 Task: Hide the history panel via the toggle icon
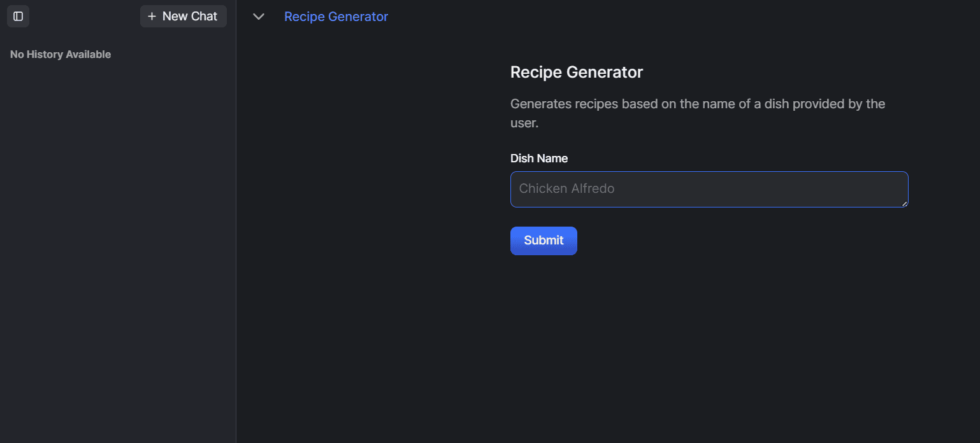coord(18,16)
